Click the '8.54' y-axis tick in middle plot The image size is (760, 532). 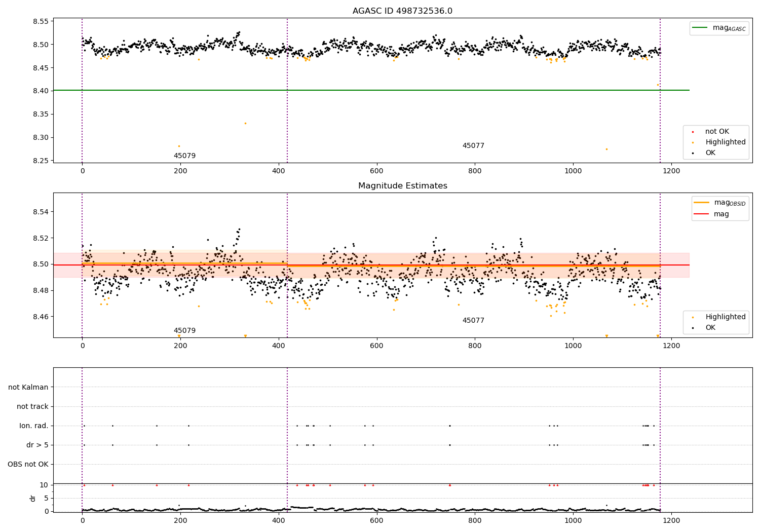coord(41,212)
